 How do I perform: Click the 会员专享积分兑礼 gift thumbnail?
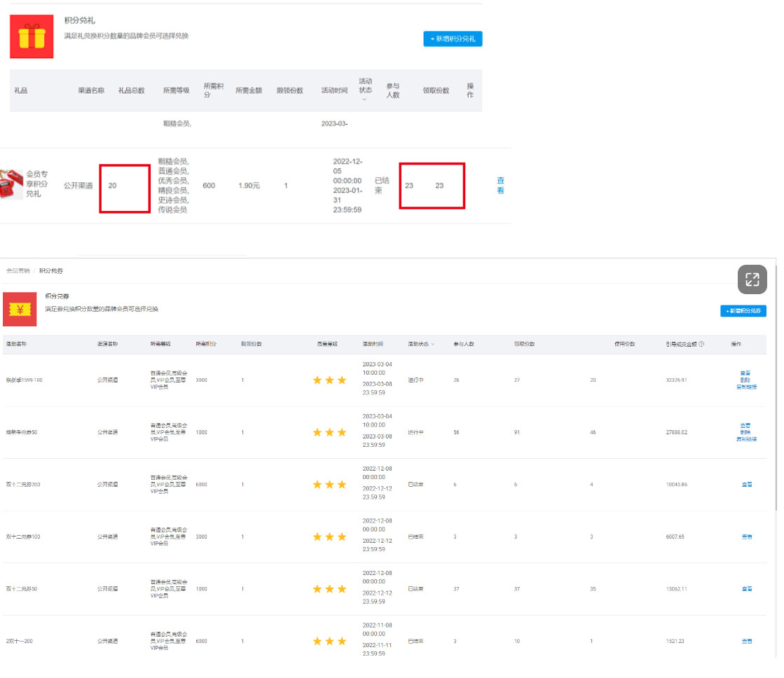11,184
